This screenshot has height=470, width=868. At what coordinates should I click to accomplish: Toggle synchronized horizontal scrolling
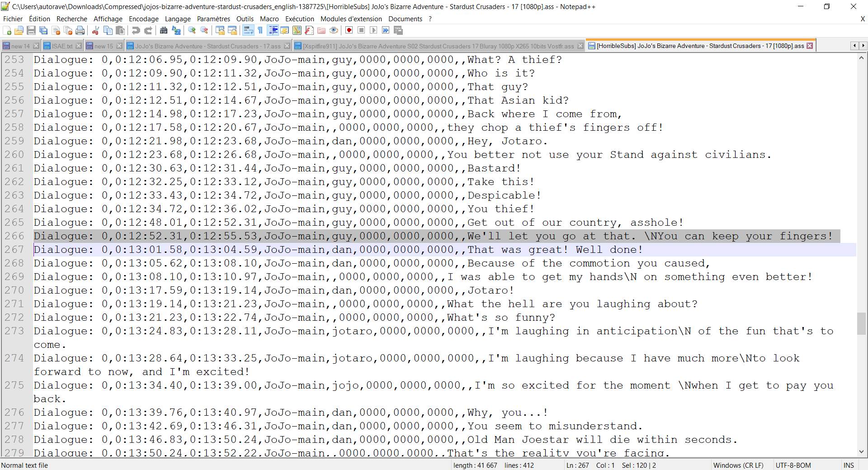[x=232, y=30]
